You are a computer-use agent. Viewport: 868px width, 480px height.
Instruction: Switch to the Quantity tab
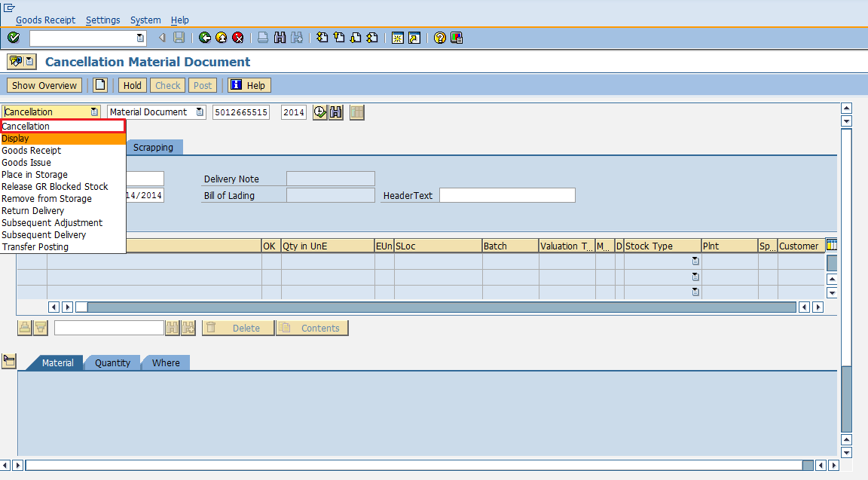pyautogui.click(x=112, y=362)
